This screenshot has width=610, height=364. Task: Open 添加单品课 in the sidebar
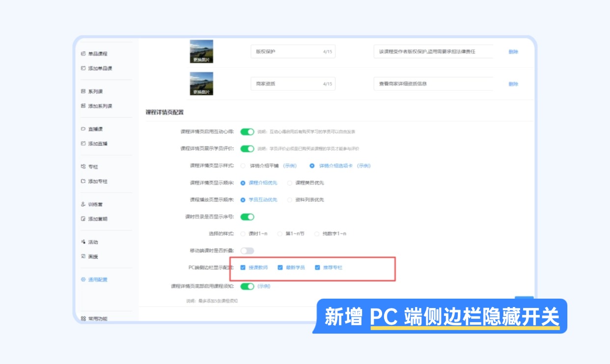100,68
